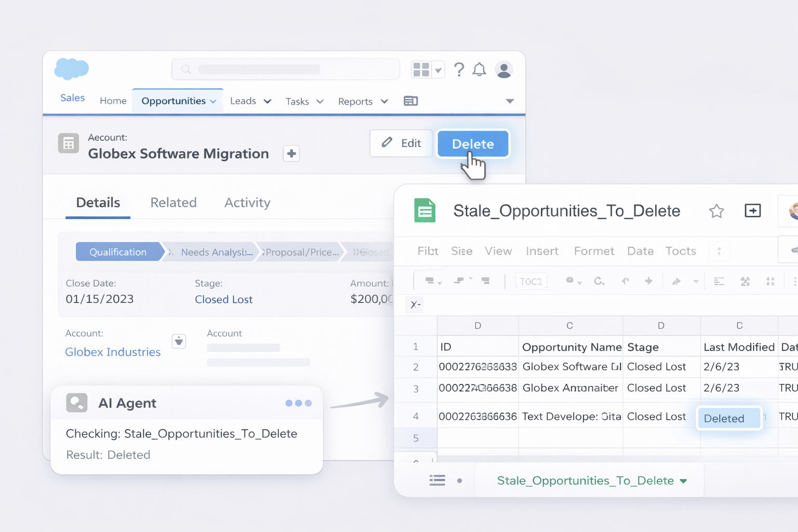This screenshot has width=798, height=532.
Task: Click the cell reference box in Sheets
Action: 415,304
